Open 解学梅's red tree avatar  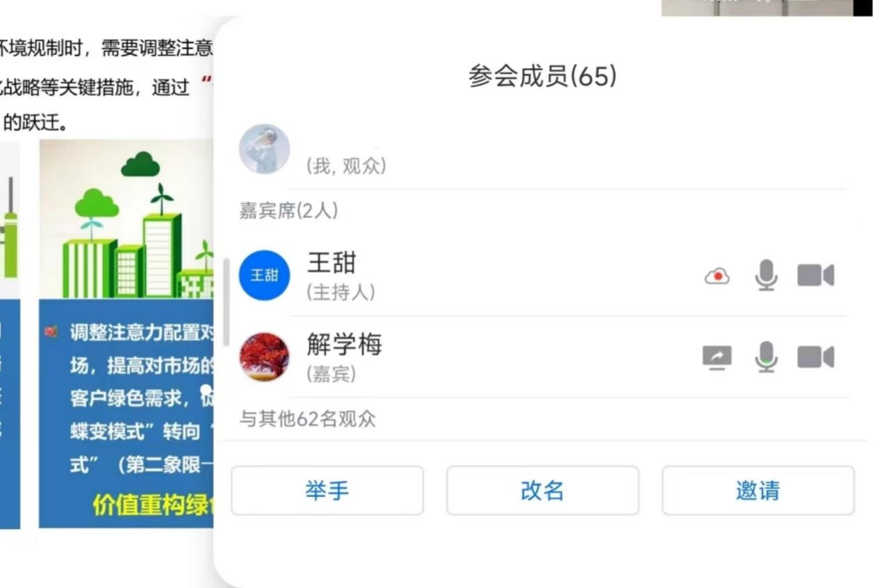coord(264,357)
